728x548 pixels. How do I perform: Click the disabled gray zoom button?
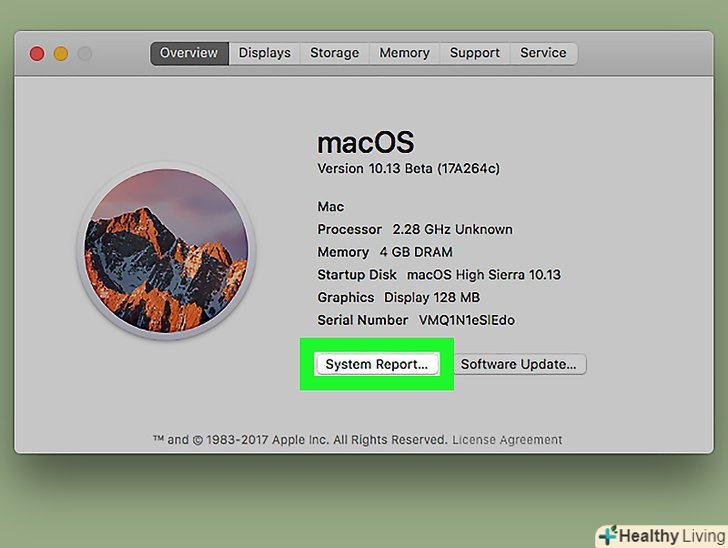[x=84, y=54]
